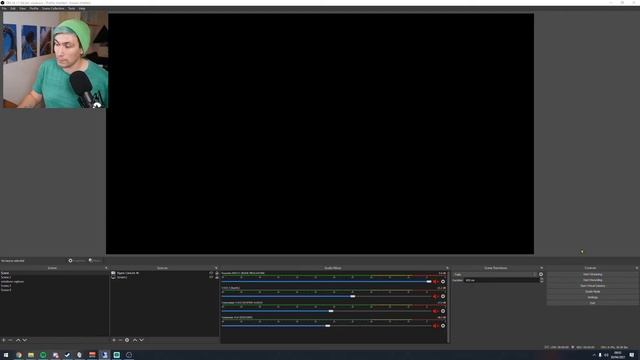This screenshot has height=360, width=640.
Task: Toggle the lock on the second source
Action: pyautogui.click(x=217, y=278)
